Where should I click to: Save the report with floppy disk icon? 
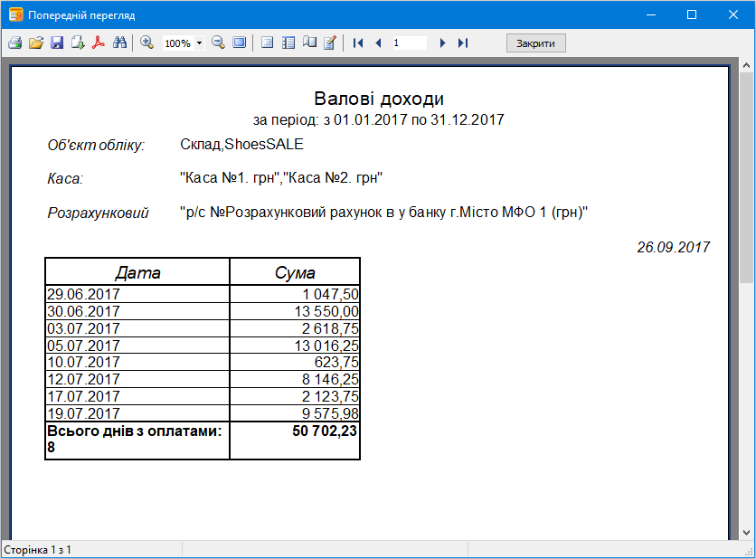coord(56,43)
